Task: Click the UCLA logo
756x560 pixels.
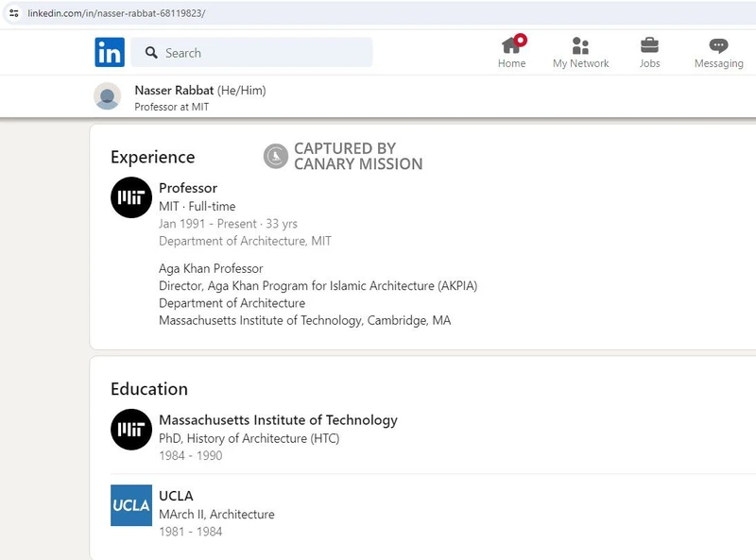Action: click(x=131, y=505)
